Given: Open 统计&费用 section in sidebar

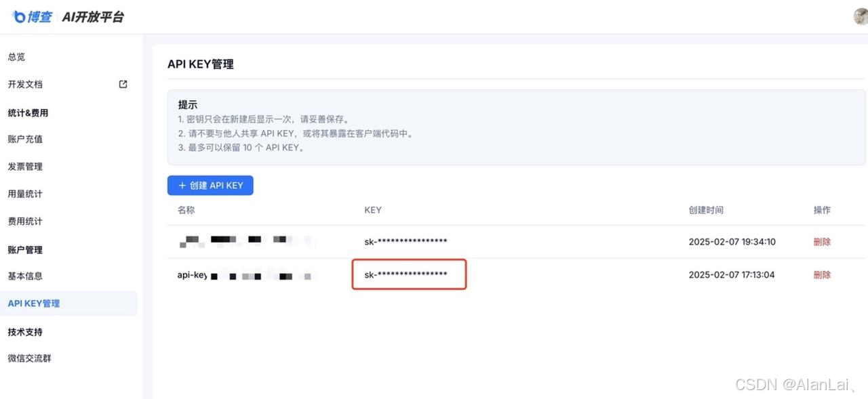Looking at the screenshot, I should 27,112.
